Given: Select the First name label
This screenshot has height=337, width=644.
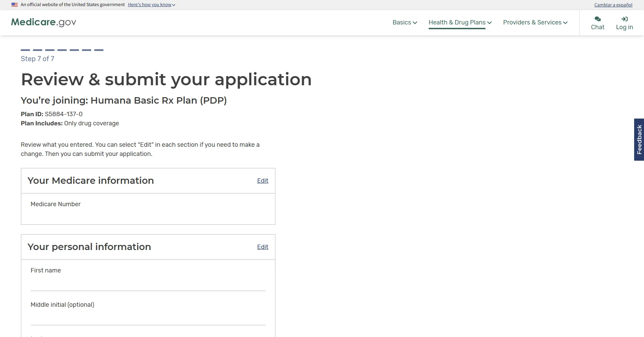Looking at the screenshot, I should click(46, 270).
